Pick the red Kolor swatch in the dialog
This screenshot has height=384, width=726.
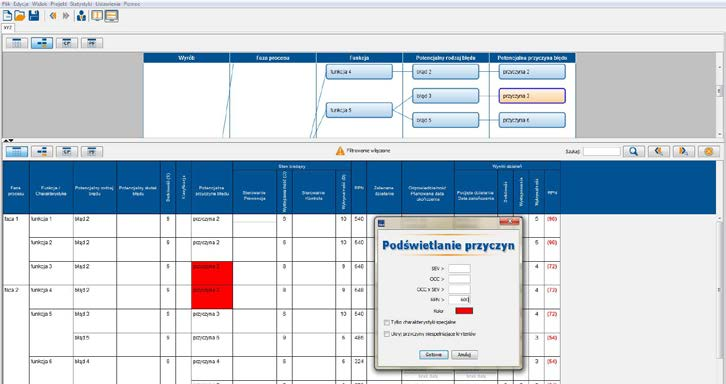[x=464, y=311]
